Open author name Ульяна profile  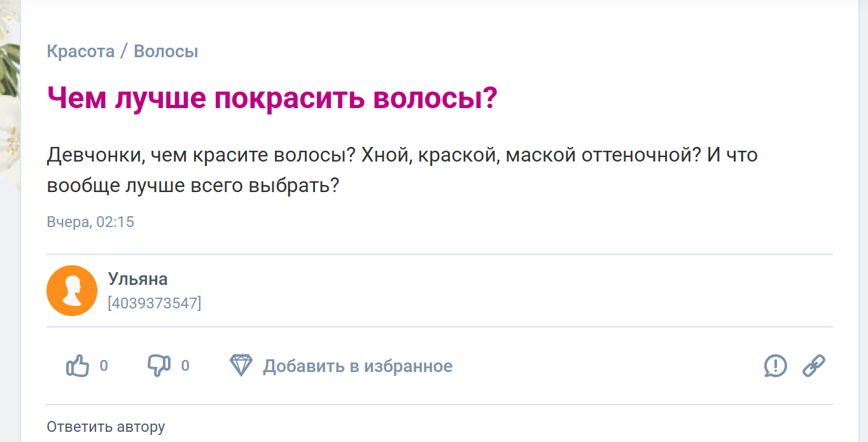pyautogui.click(x=138, y=279)
